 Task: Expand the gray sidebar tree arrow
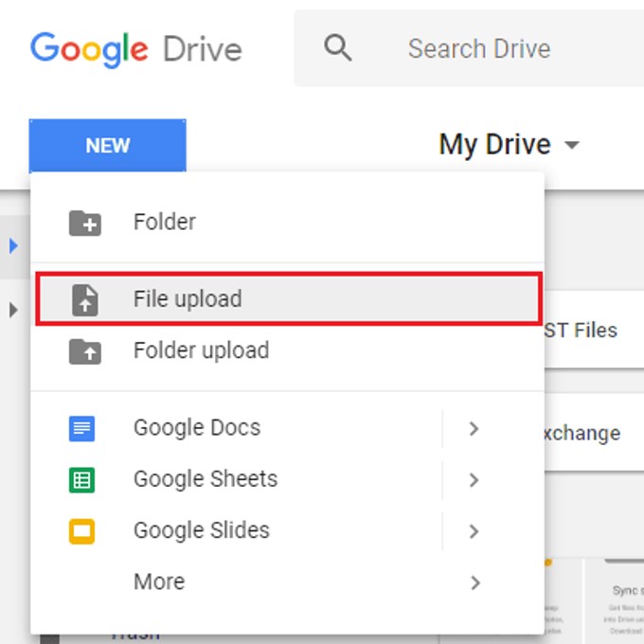pos(13,310)
